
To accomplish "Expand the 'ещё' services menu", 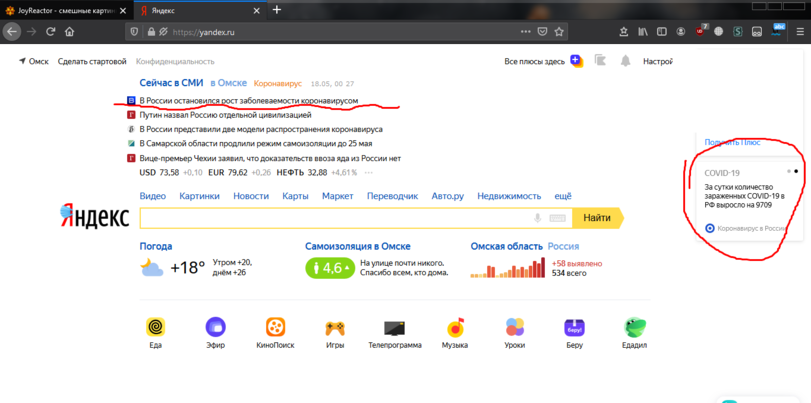I will [563, 196].
